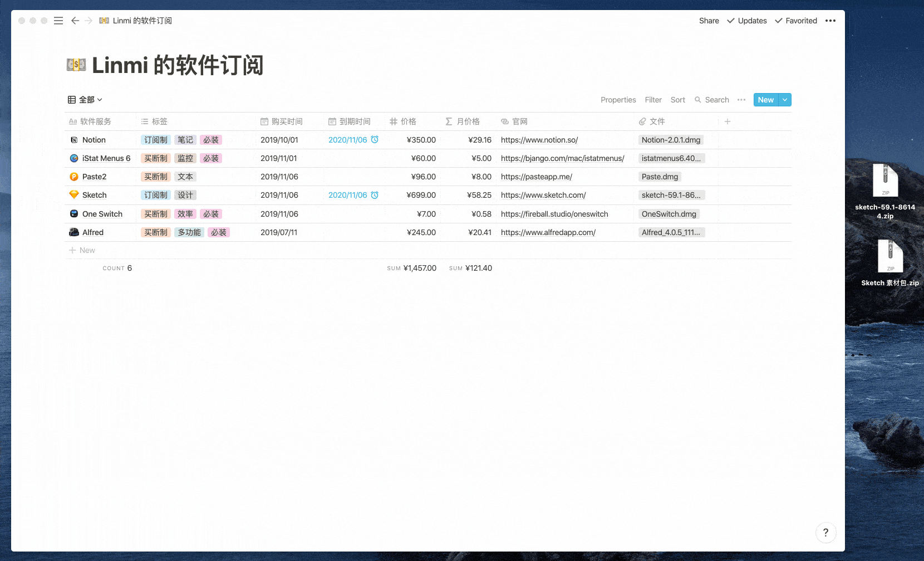Click the 多功能 tag in Alfred row
The height and width of the screenshot is (561, 924).
[189, 232]
